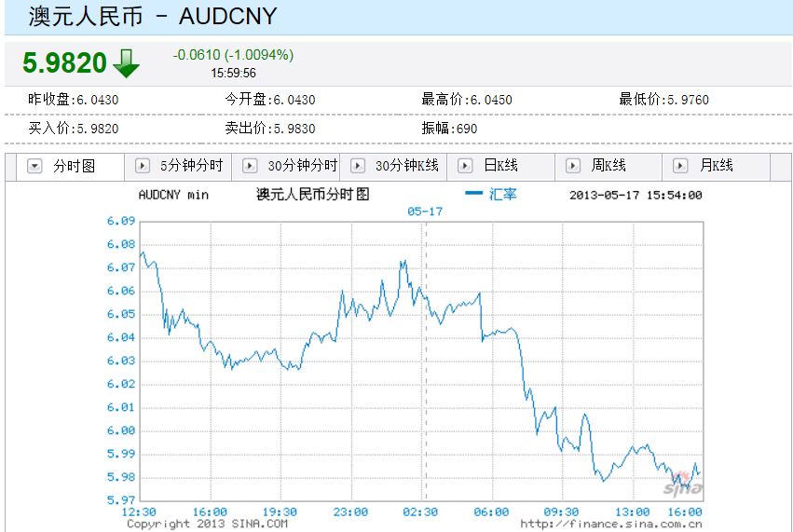Click 昨收盘:6.0430 value

pyautogui.click(x=74, y=100)
